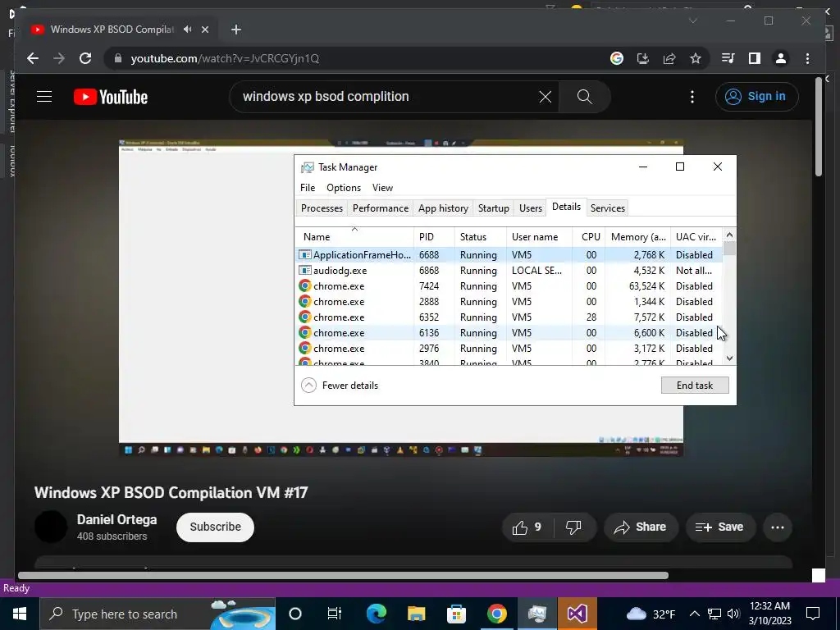This screenshot has width=840, height=630.
Task: Open the Windows Start menu
Action: [20, 614]
